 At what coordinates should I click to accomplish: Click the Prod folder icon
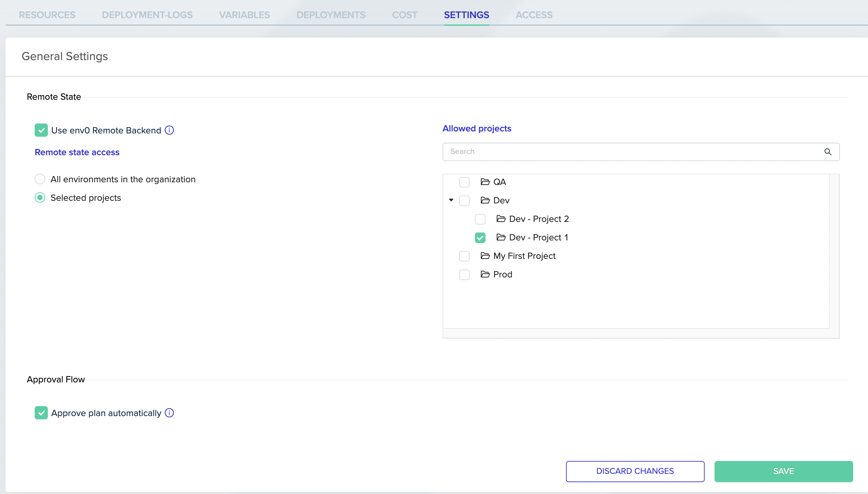[485, 274]
